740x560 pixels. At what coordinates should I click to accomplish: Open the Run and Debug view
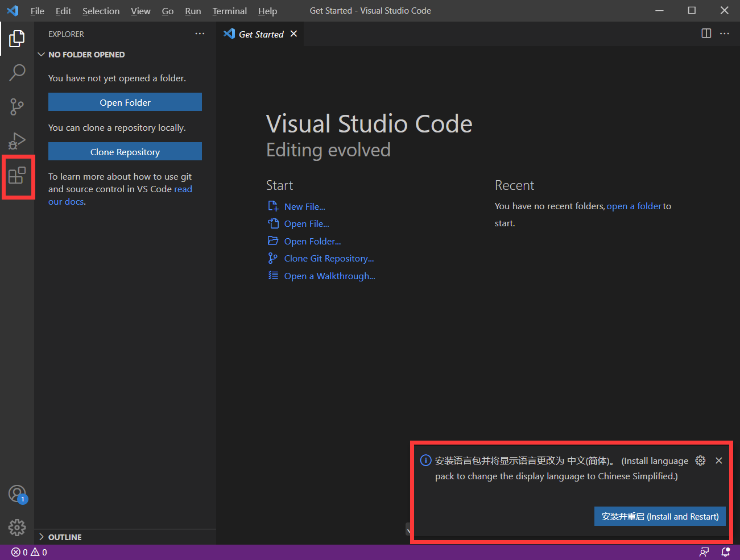(x=17, y=140)
